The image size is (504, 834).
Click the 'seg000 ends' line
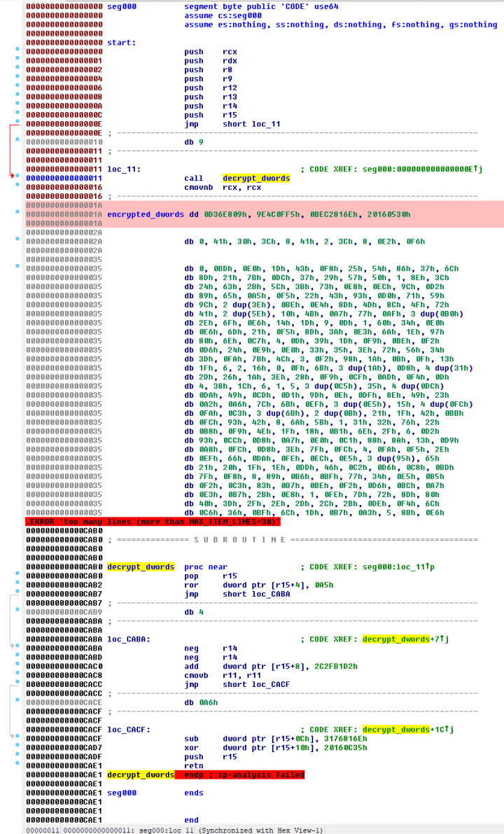click(x=155, y=793)
